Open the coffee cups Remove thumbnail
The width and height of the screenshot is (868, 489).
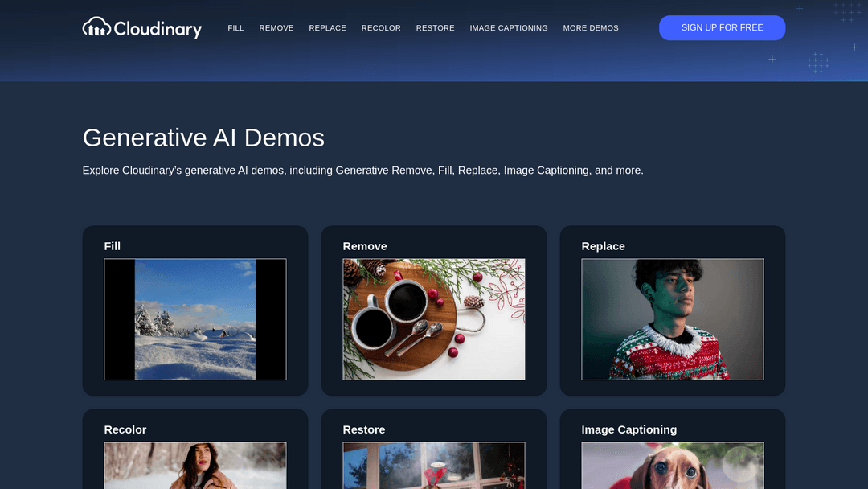click(434, 319)
